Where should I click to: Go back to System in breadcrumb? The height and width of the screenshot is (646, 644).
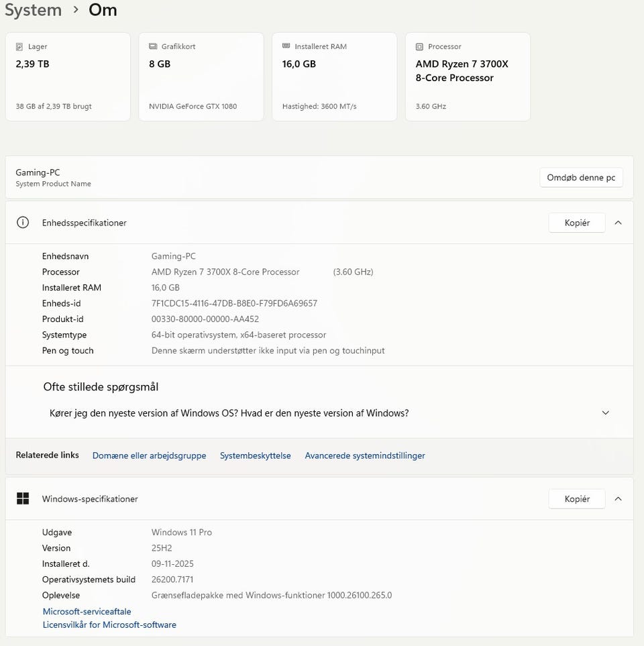point(33,10)
